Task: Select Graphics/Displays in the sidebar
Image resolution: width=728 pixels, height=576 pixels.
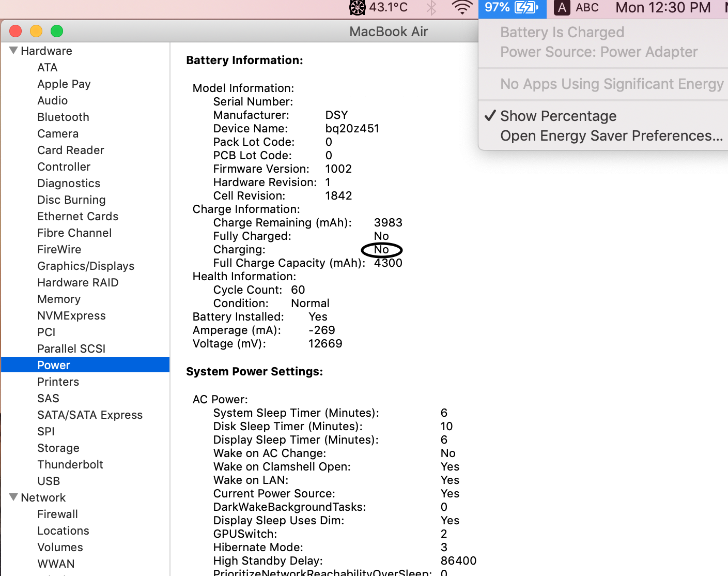Action: 86,266
